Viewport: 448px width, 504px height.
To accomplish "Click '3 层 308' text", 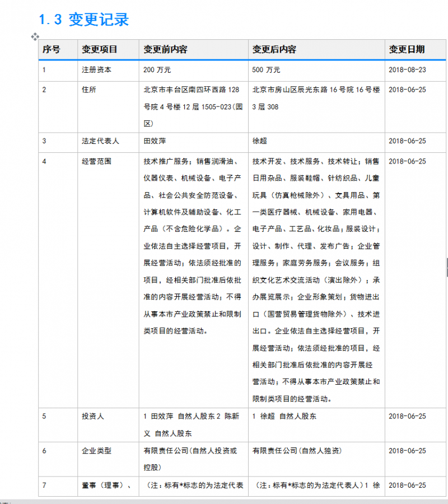I will [x=265, y=107].
